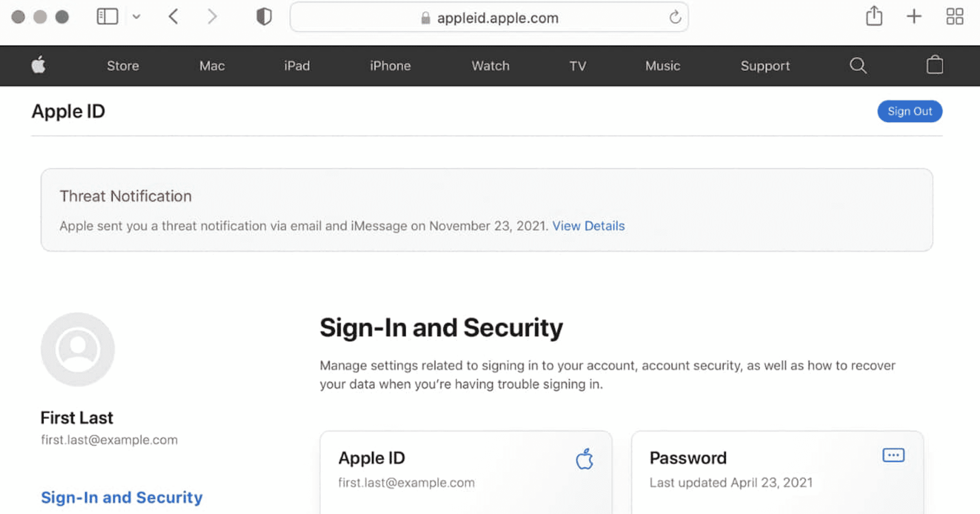Click the Sign Out button
The image size is (980, 514).
pos(910,111)
